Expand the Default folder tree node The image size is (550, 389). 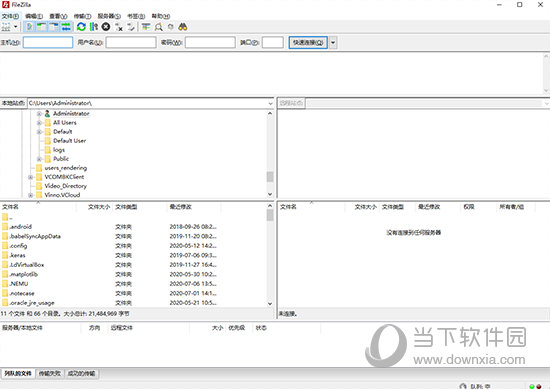[39, 132]
